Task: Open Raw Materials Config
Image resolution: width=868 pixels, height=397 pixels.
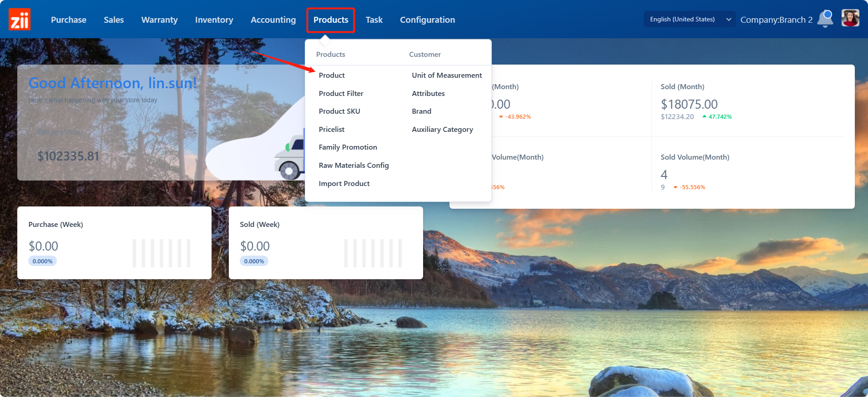Action: (353, 166)
